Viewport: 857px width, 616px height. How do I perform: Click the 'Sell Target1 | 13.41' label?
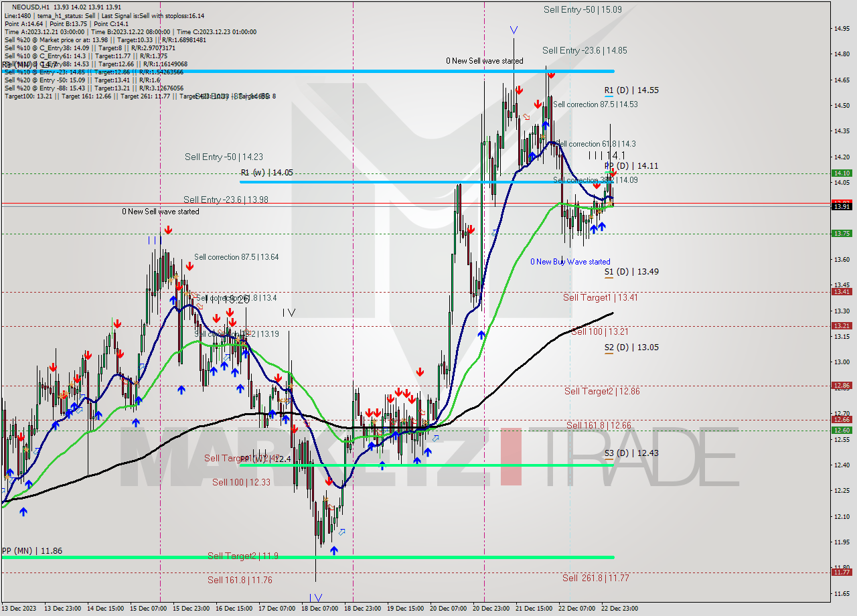pos(601,297)
